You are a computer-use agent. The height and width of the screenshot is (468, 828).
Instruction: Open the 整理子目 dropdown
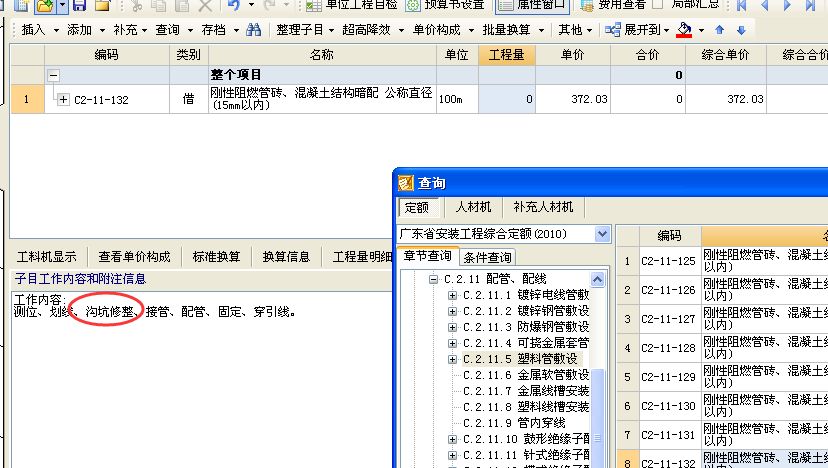tap(305, 30)
